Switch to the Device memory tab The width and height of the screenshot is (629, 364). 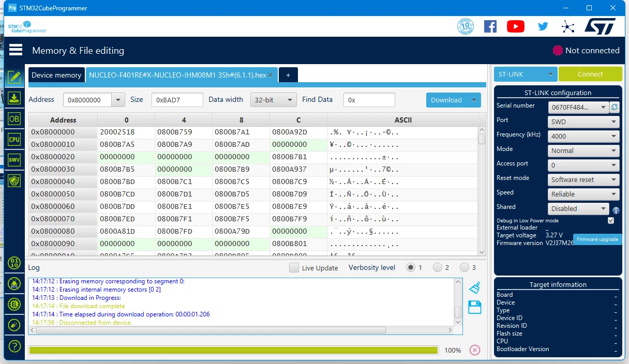pyautogui.click(x=56, y=75)
